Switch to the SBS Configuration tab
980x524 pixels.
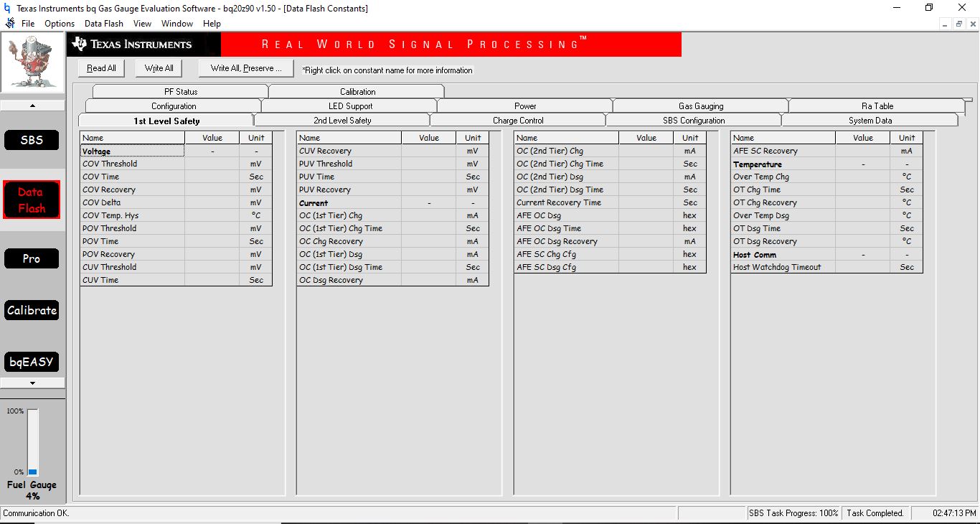694,121
